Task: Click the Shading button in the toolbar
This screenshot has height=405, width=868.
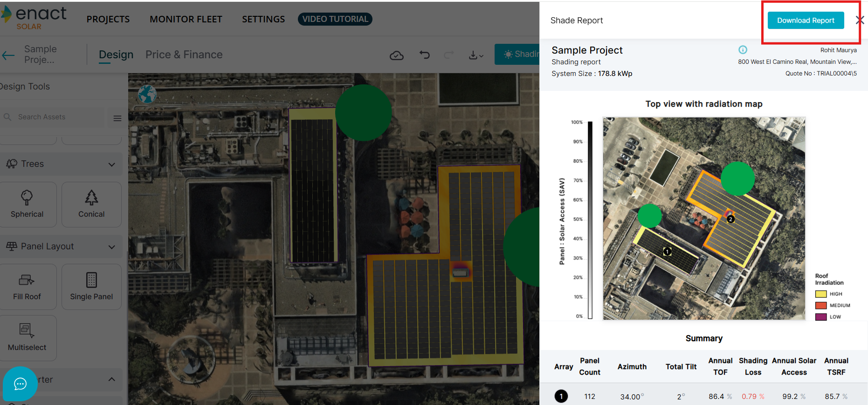Action: [517, 55]
